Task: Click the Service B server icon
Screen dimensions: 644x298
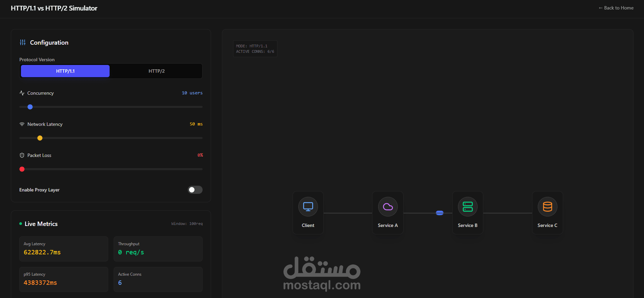Action: pyautogui.click(x=468, y=207)
